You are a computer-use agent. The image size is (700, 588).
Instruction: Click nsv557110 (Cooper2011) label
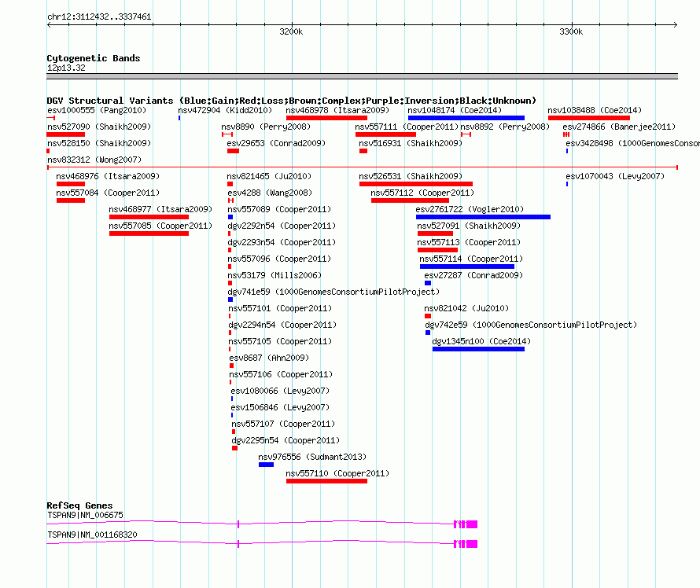click(337, 473)
